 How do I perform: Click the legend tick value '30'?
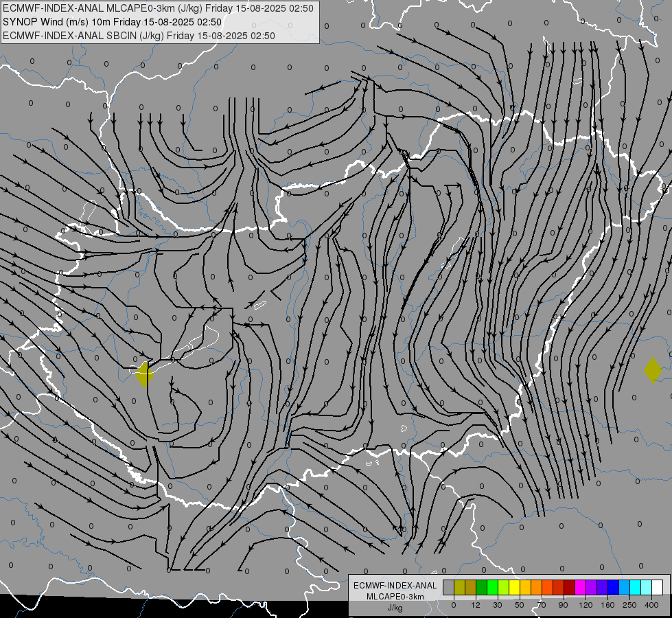[498, 605]
